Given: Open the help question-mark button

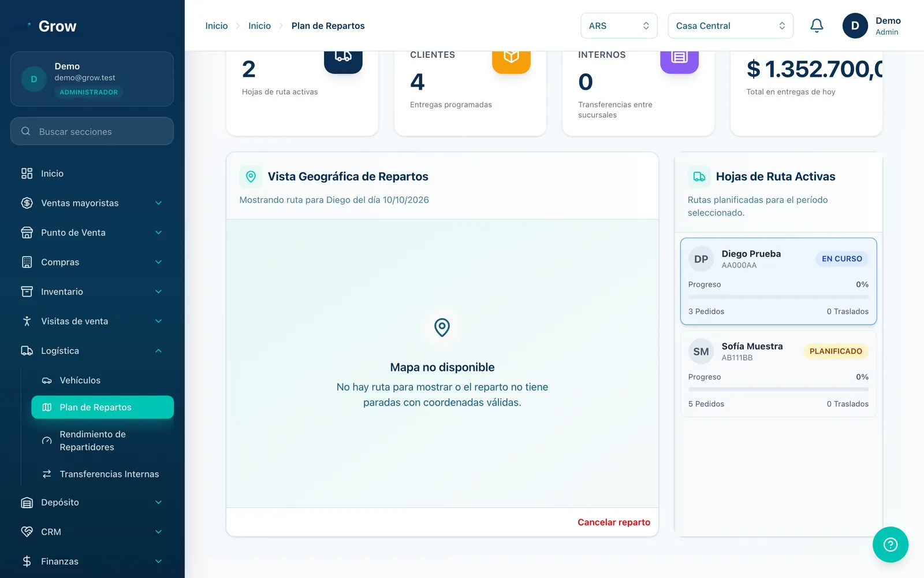Looking at the screenshot, I should (x=891, y=544).
